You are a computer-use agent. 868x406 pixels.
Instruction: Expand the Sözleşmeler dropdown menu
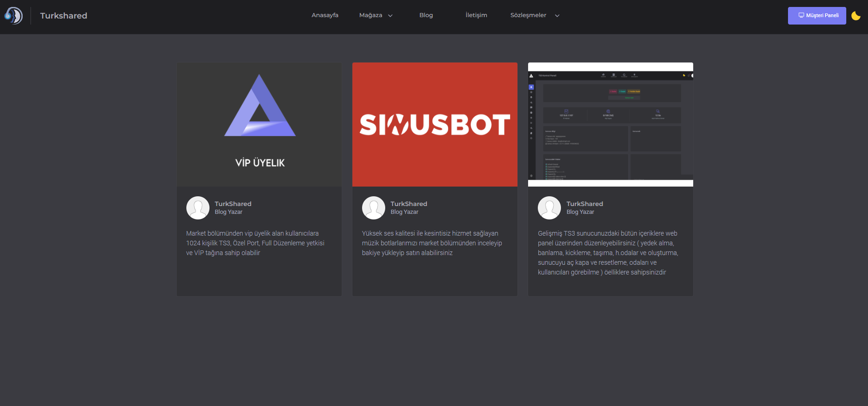[x=535, y=15]
